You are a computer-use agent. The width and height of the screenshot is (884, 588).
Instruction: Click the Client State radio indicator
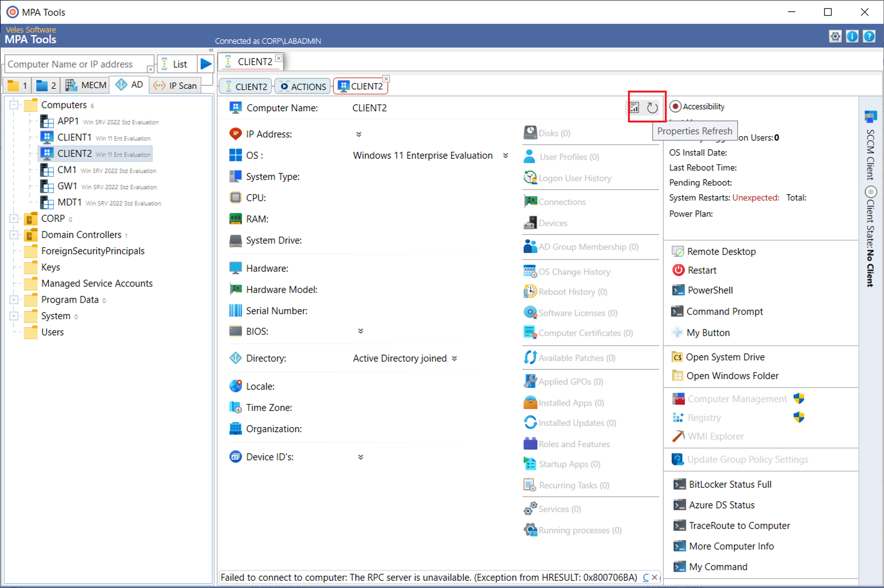click(x=870, y=192)
